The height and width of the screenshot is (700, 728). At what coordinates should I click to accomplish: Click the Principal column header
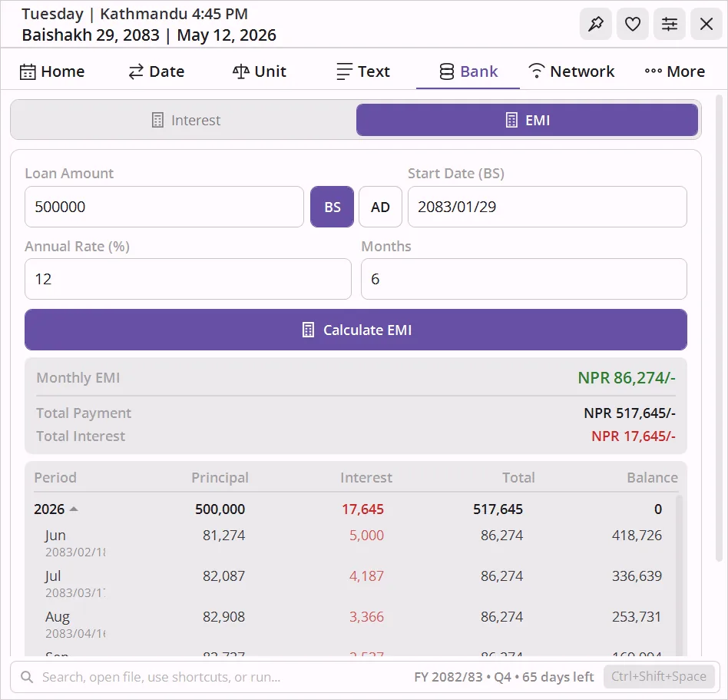[220, 477]
